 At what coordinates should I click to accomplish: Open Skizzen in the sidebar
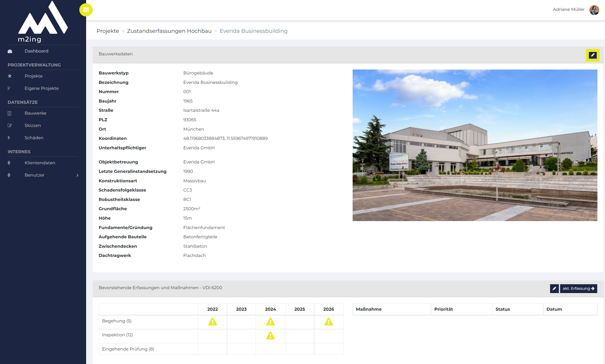[x=33, y=125]
